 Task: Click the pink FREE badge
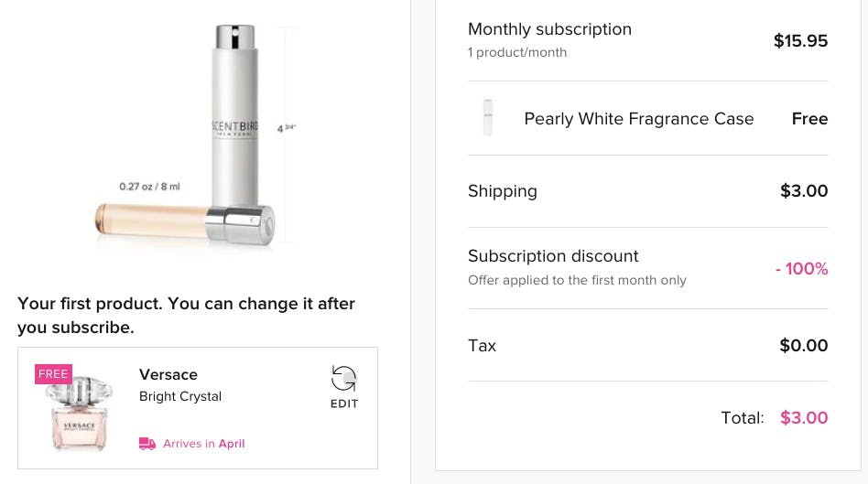pyautogui.click(x=53, y=374)
